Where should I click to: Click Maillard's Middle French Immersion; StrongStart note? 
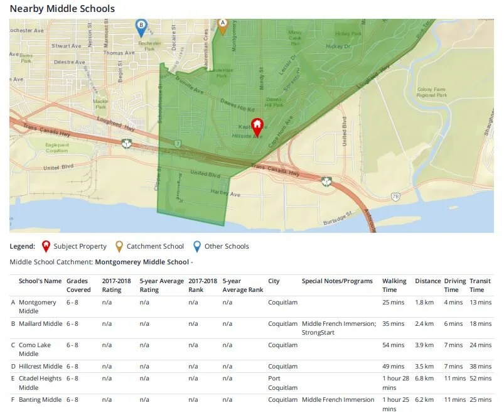[x=339, y=328]
